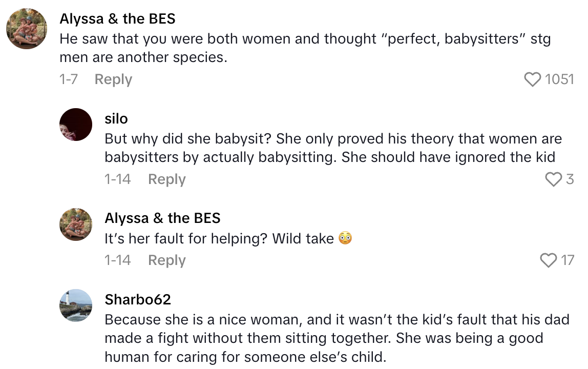
Task: Reply to the "Wild take" comment
Action: (166, 260)
